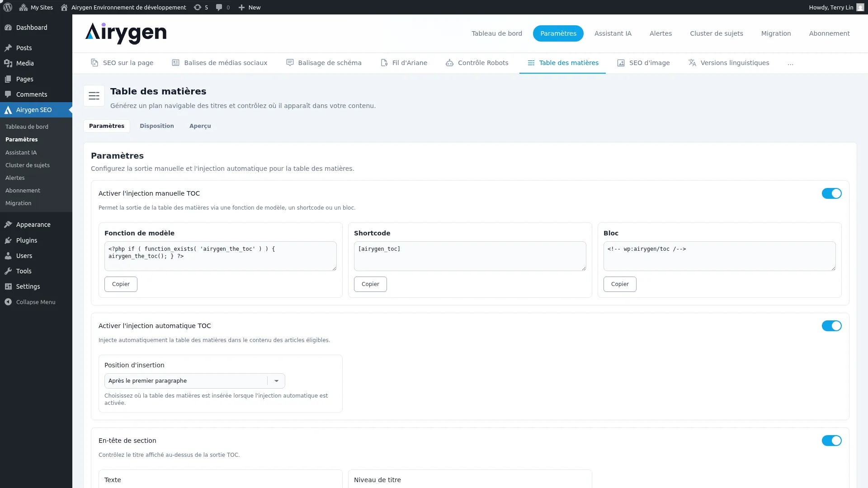Click the Posts pin icon
This screenshot has width=868, height=488.
[x=8, y=48]
